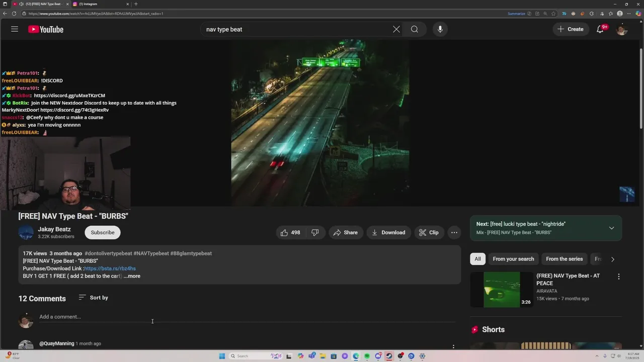Open Windows Start menu
The height and width of the screenshot is (362, 644).
(222, 356)
